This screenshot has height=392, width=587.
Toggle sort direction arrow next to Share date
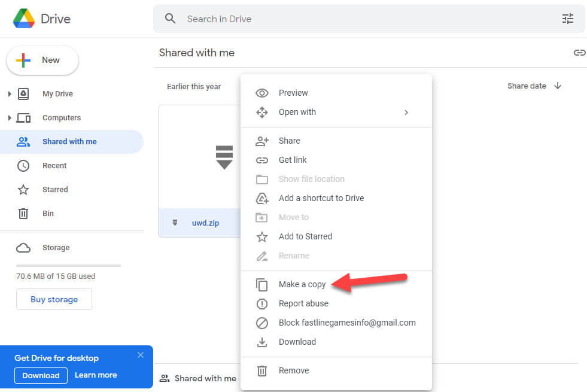coord(558,86)
